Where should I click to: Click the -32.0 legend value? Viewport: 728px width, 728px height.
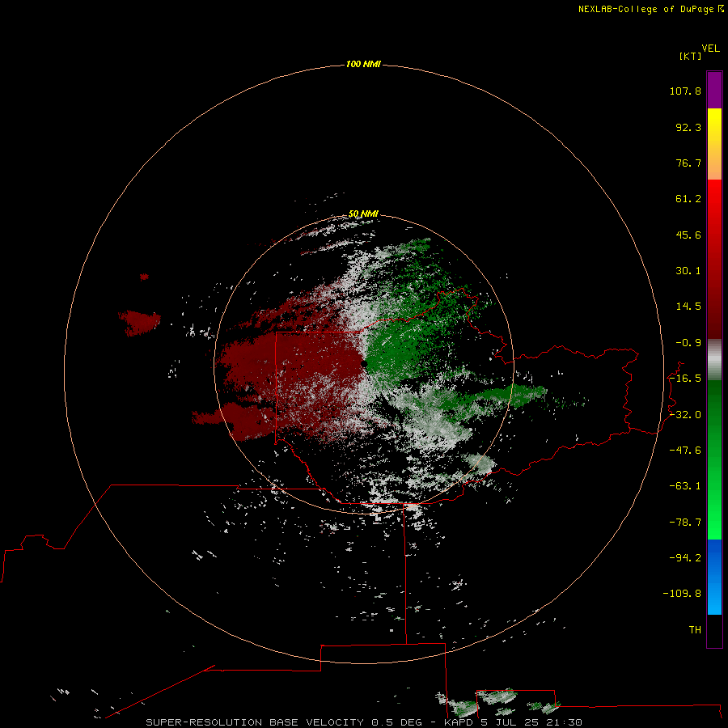coord(685,415)
